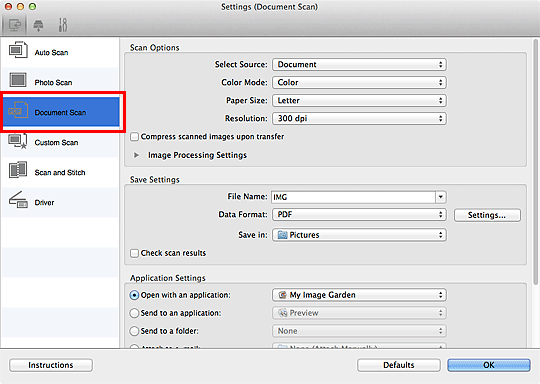This screenshot has width=540, height=384.
Task: Click the Custom Scan star icon
Action: (x=18, y=141)
